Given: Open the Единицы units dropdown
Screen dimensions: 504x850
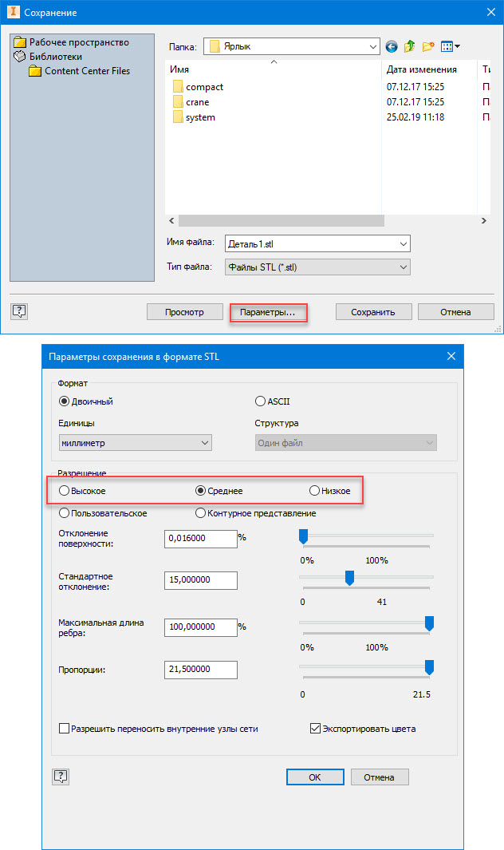Looking at the screenshot, I should 205,443.
